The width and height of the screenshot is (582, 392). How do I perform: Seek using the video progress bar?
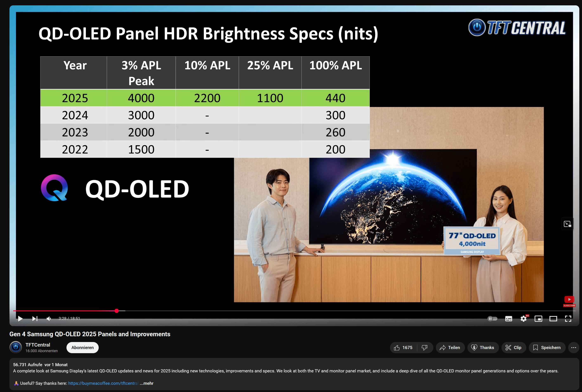click(294, 311)
